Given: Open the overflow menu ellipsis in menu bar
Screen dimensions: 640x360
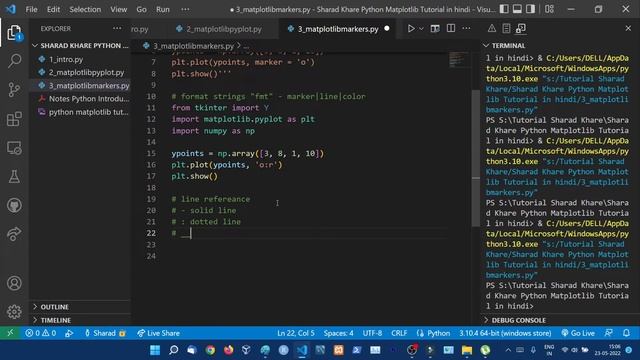Looking at the screenshot, I should coord(185,9).
